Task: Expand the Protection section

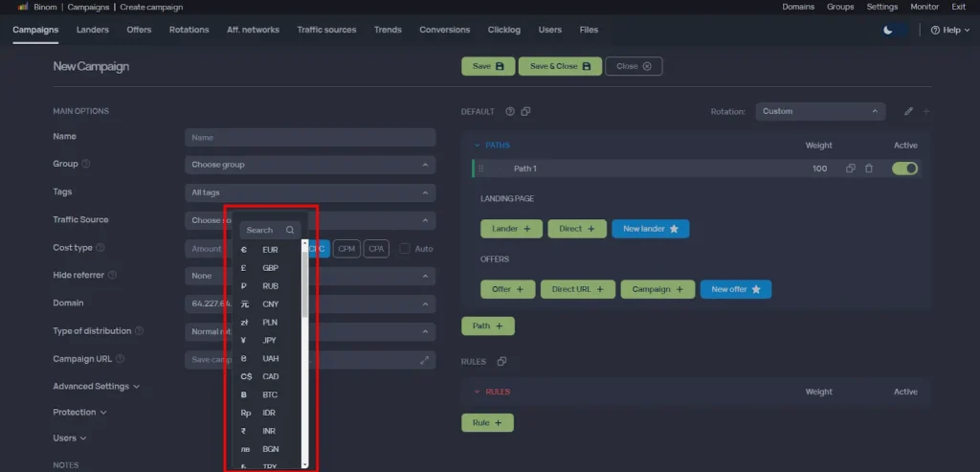Action: [80, 413]
